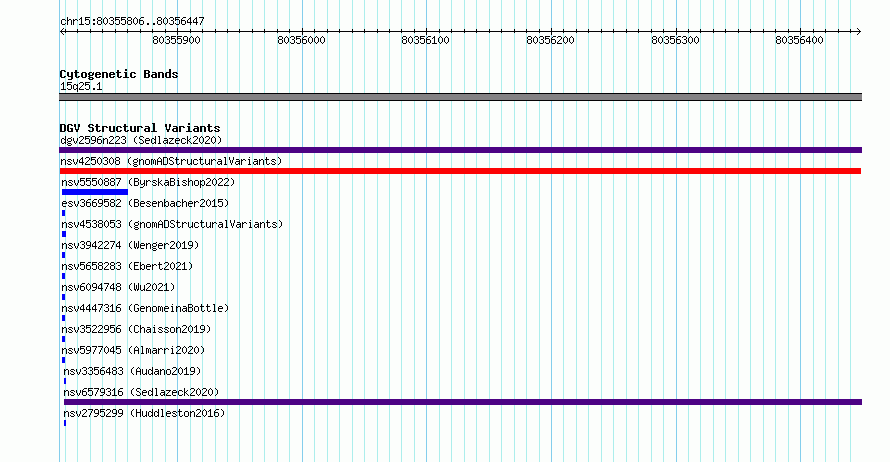Click the nsv5977045 (Almarri2020) label
This screenshot has width=890, height=462.
point(133,350)
